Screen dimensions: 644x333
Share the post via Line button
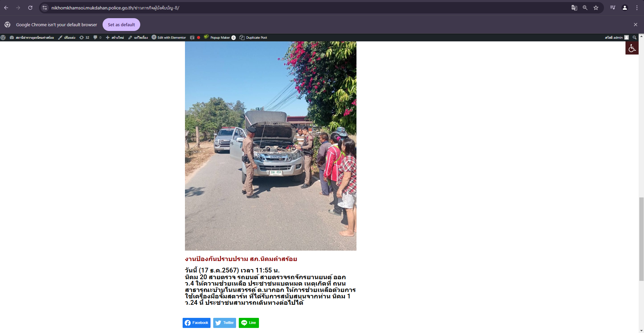249,323
